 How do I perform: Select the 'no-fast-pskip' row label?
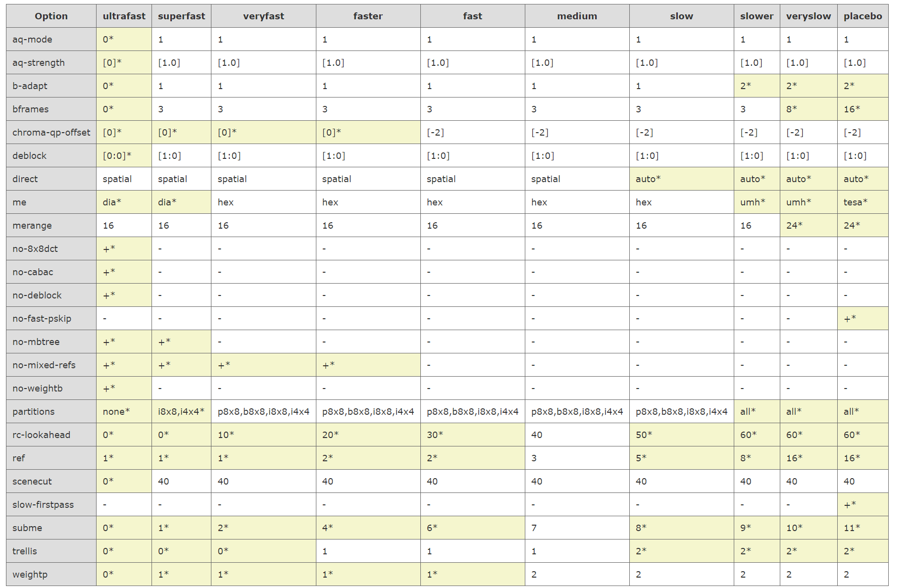pyautogui.click(x=42, y=319)
